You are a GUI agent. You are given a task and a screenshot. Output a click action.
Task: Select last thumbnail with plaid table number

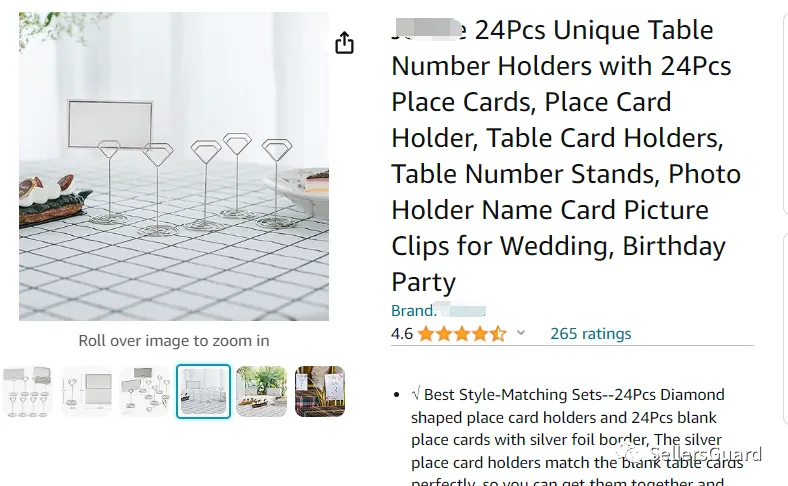pos(320,392)
